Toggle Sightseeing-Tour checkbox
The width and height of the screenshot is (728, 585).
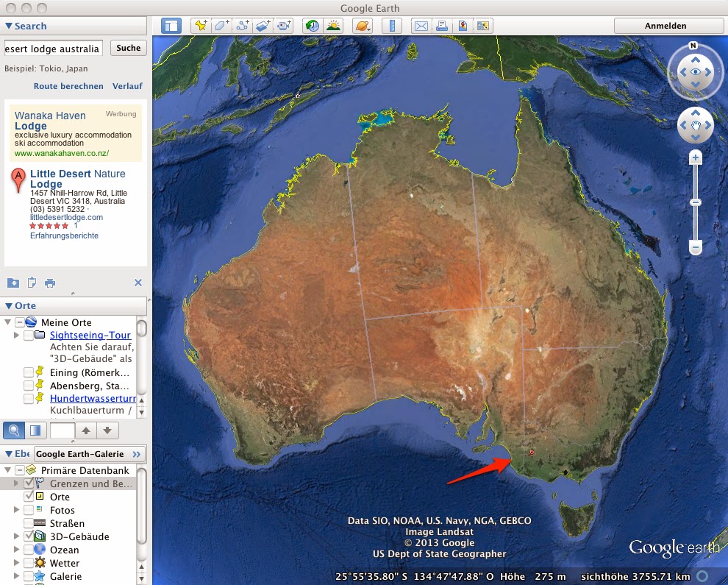pos(29,335)
